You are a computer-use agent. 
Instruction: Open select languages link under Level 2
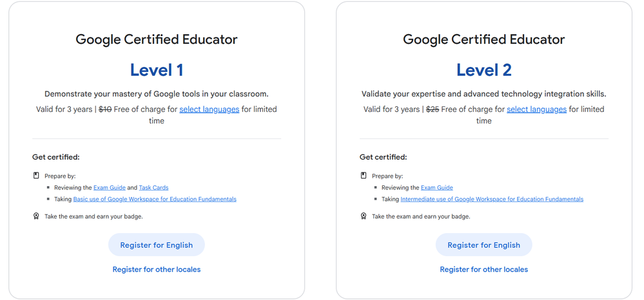536,109
